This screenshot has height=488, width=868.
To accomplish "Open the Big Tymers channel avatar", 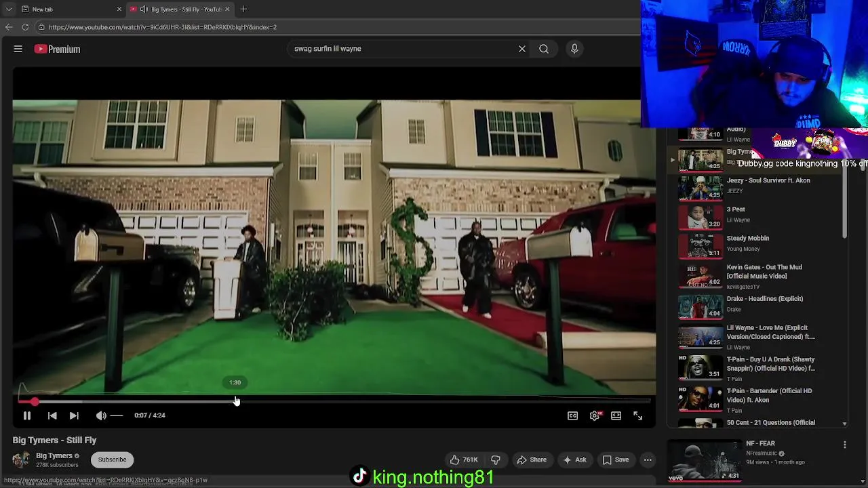I will (x=21, y=460).
